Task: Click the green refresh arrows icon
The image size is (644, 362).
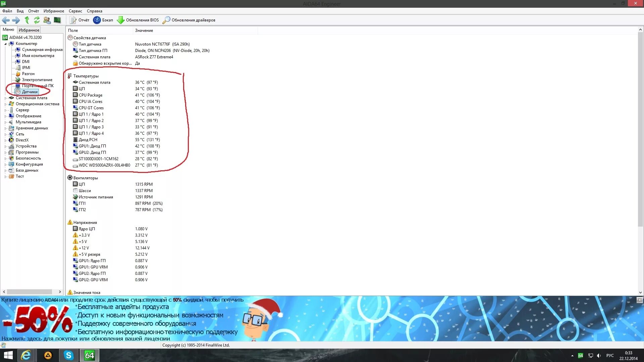Action: point(37,20)
